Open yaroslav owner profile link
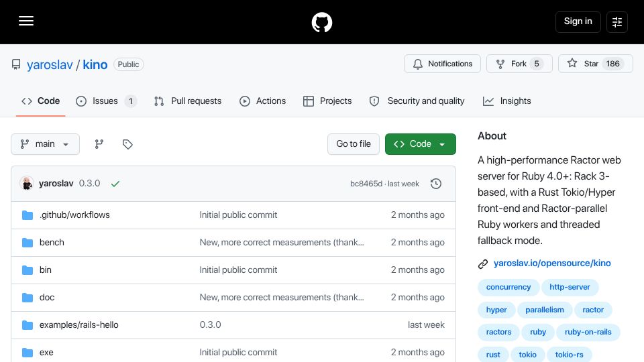This screenshot has height=362, width=644. coord(50,64)
